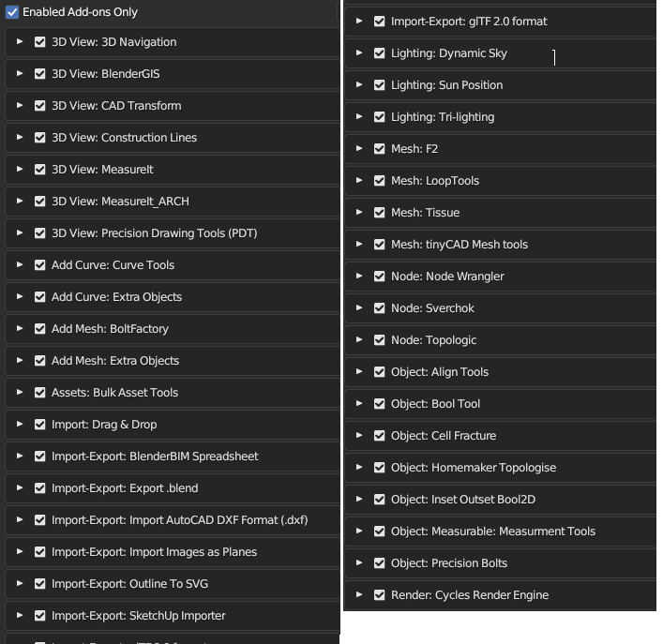Disable the Lighting: Dynamic Sky checkbox
The height and width of the screenshot is (644, 663).
[x=379, y=53]
